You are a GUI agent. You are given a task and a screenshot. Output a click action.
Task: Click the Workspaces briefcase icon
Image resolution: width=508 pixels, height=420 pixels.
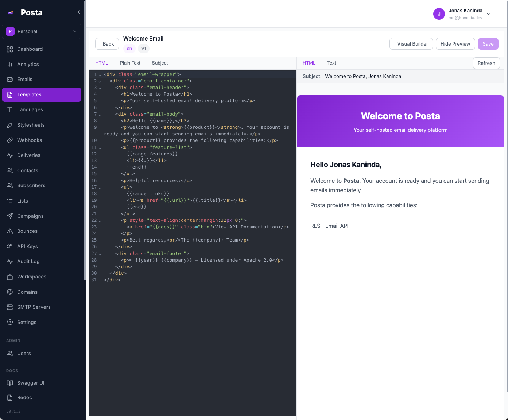[10, 277]
